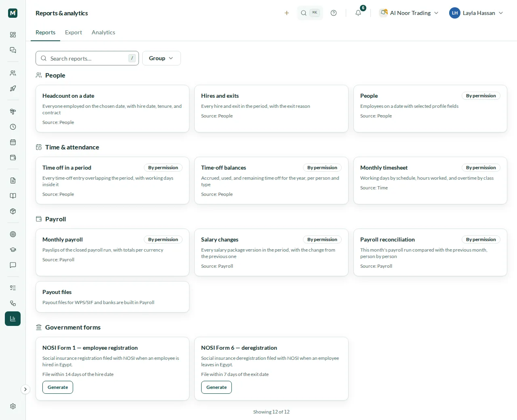Open the workflow nodes icon in sidebar
This screenshot has height=420, width=517.
(13, 303)
